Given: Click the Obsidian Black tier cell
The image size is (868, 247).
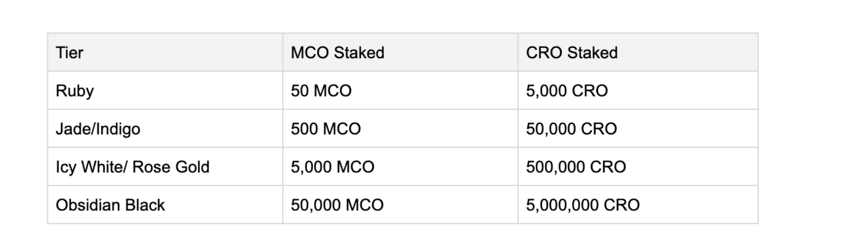Looking at the screenshot, I should pos(165,205).
